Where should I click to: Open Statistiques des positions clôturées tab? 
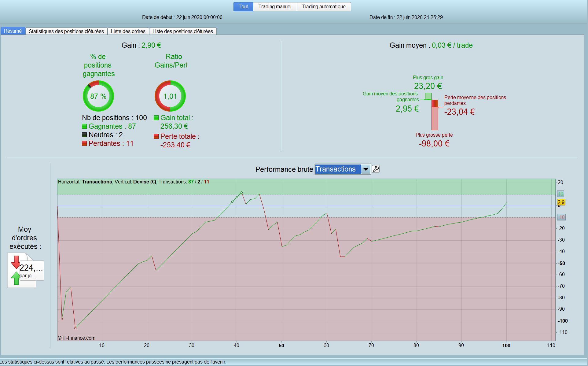point(66,31)
